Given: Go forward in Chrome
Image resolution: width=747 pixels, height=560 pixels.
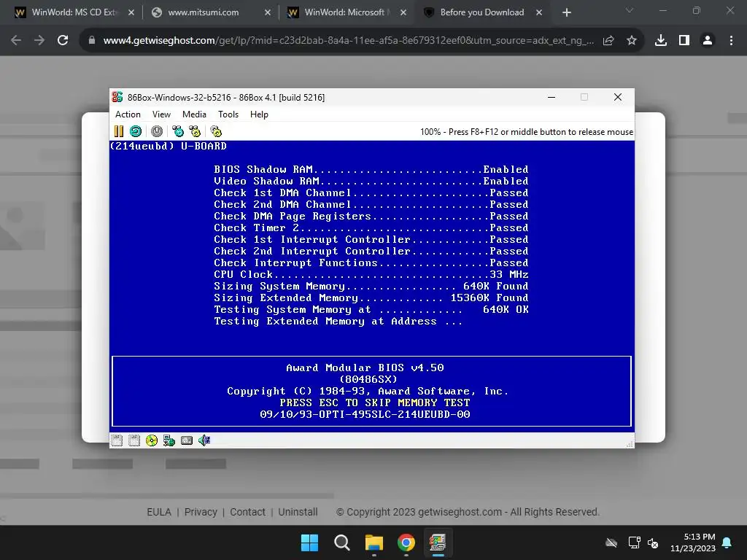Looking at the screenshot, I should point(39,41).
